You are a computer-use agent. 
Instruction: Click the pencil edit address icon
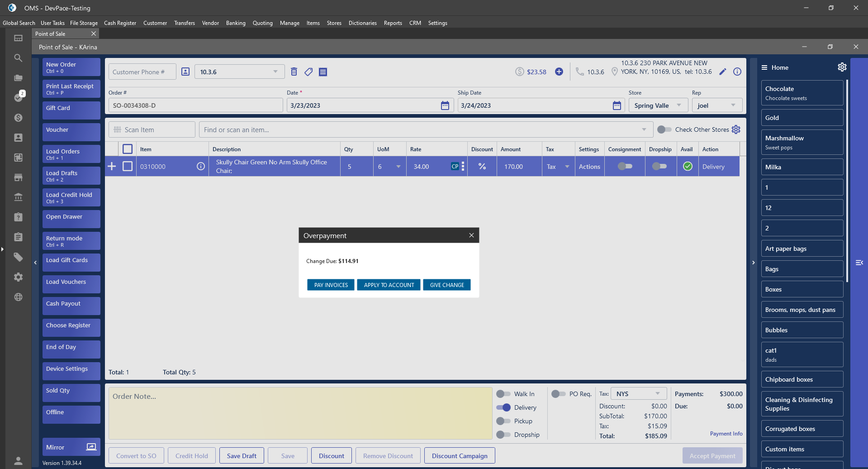pos(723,72)
